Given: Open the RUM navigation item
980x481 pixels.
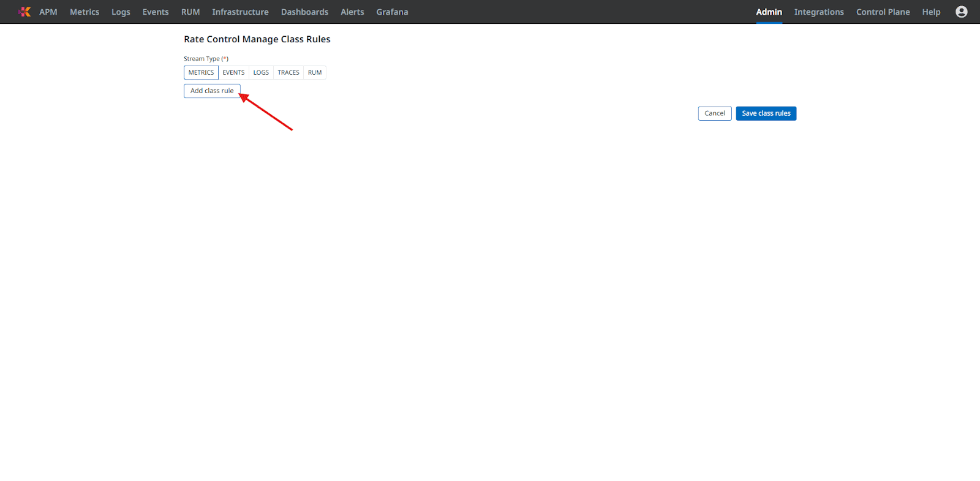Looking at the screenshot, I should pos(190,12).
